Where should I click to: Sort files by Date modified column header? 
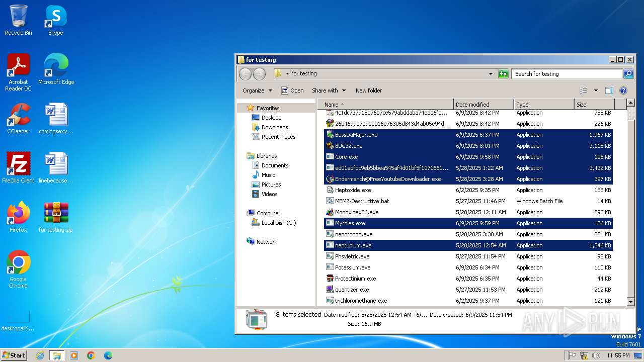coord(484,105)
